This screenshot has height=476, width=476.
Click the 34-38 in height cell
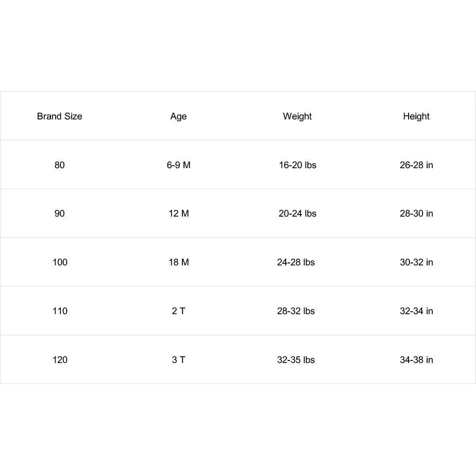[416, 360]
